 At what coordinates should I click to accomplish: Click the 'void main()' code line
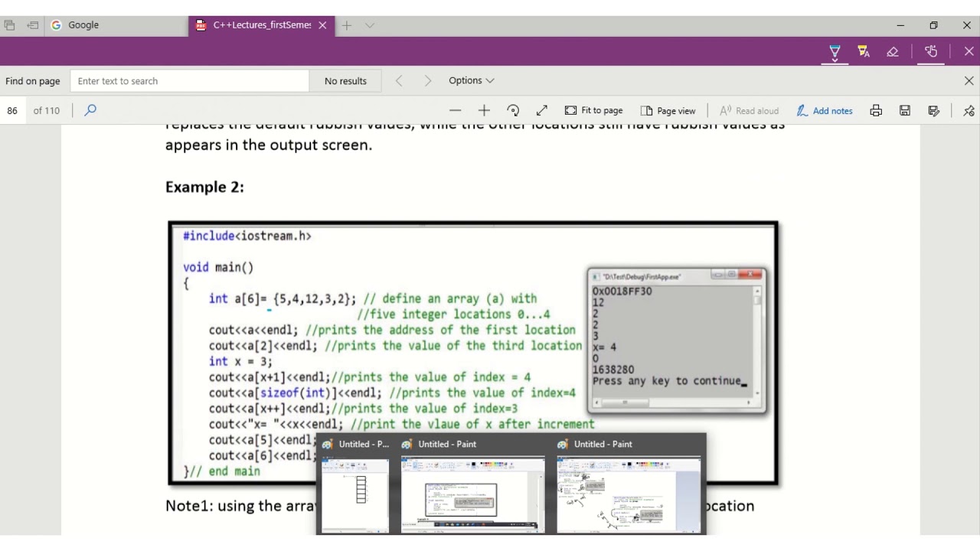[x=218, y=267]
